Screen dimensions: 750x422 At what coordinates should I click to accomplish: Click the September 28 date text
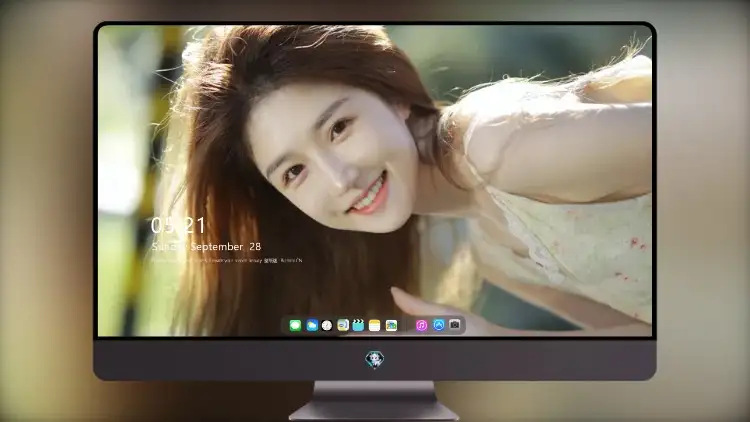point(226,247)
